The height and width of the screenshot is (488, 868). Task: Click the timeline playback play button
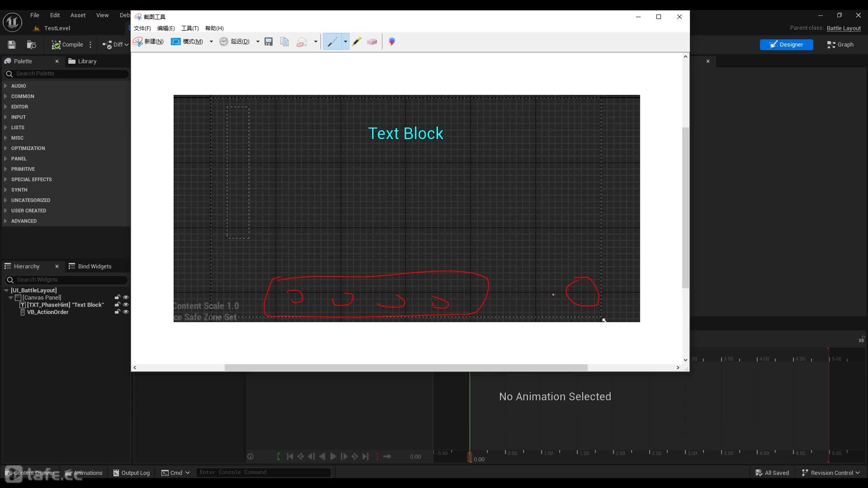pyautogui.click(x=333, y=456)
